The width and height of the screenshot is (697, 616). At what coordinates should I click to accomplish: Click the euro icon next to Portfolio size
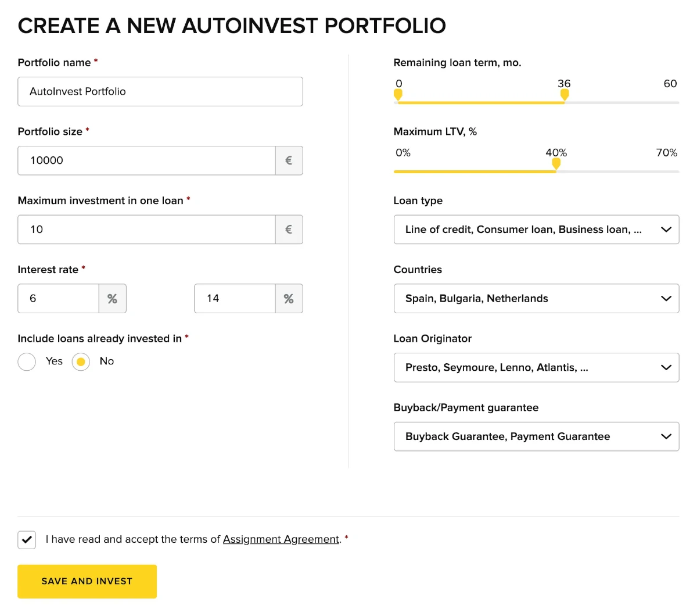click(x=289, y=160)
